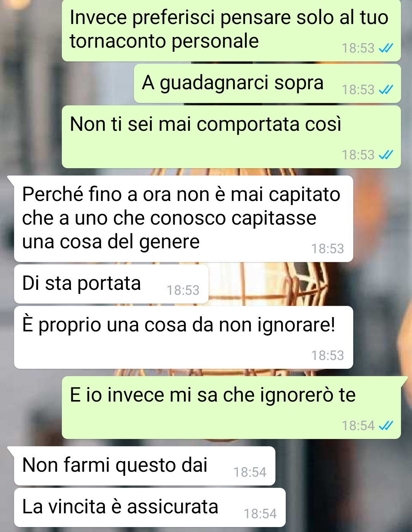Select the 'Non farmi questo dai' message
The width and height of the screenshot is (412, 532).
[144, 466]
